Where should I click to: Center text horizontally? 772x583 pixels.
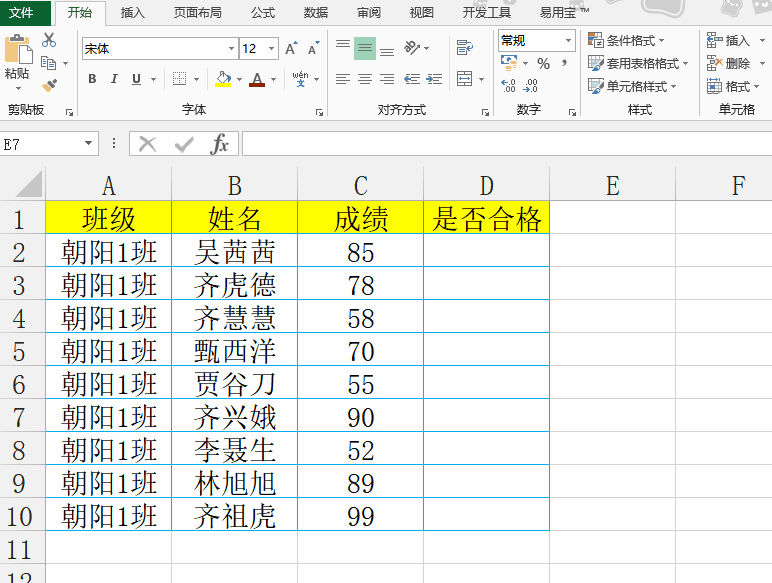365,79
